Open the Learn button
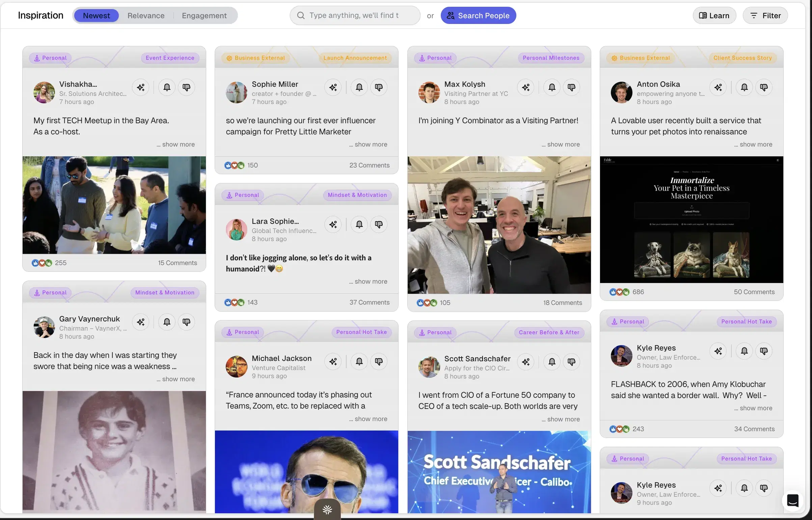Viewport: 812px width, 520px height. (x=714, y=16)
